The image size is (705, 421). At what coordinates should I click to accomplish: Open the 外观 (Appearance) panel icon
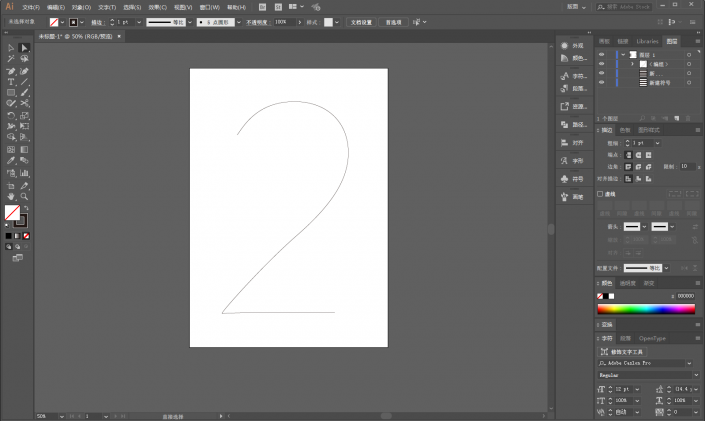click(564, 45)
